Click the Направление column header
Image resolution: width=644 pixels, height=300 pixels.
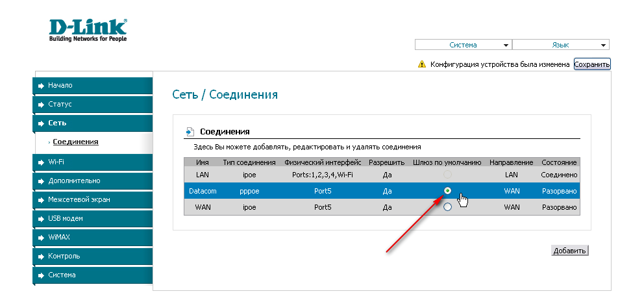512,162
